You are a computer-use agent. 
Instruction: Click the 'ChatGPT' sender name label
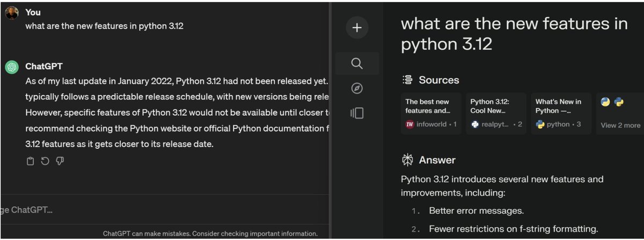(x=44, y=66)
